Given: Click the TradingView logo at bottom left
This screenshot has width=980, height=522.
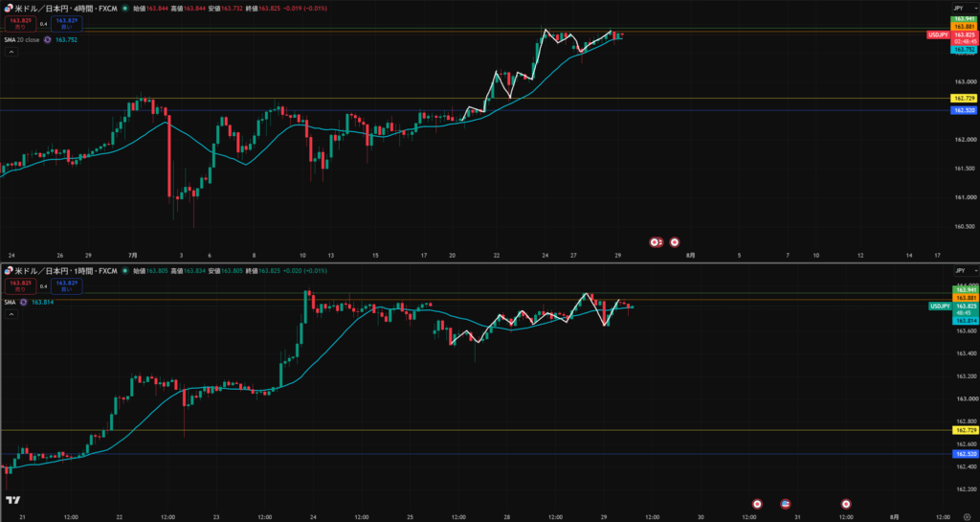Looking at the screenshot, I should tap(11, 500).
